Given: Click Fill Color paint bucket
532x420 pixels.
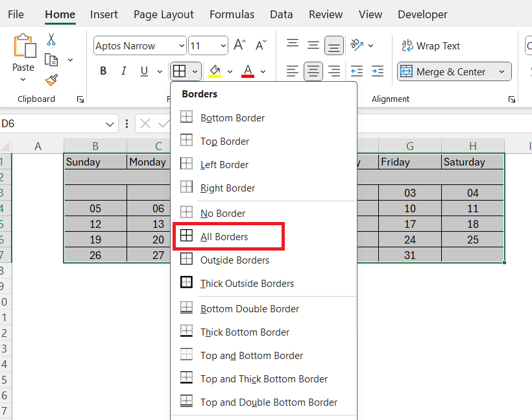Looking at the screenshot, I should [x=215, y=71].
